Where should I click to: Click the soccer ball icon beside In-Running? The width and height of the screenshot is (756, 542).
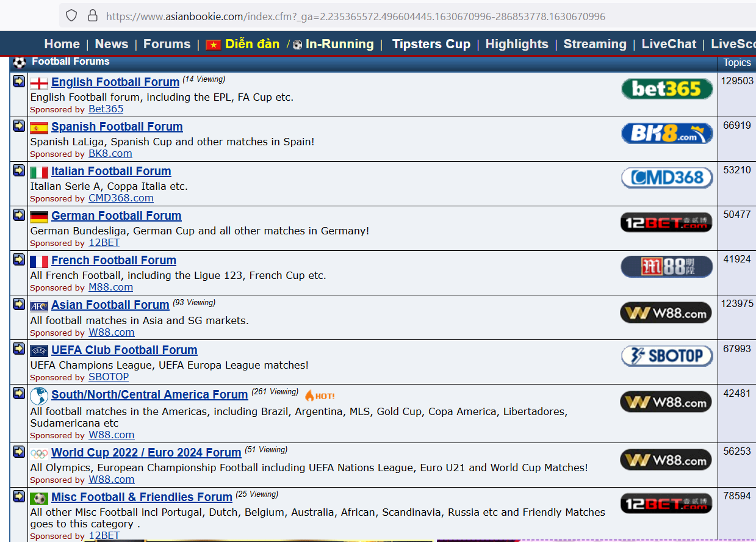298,45
